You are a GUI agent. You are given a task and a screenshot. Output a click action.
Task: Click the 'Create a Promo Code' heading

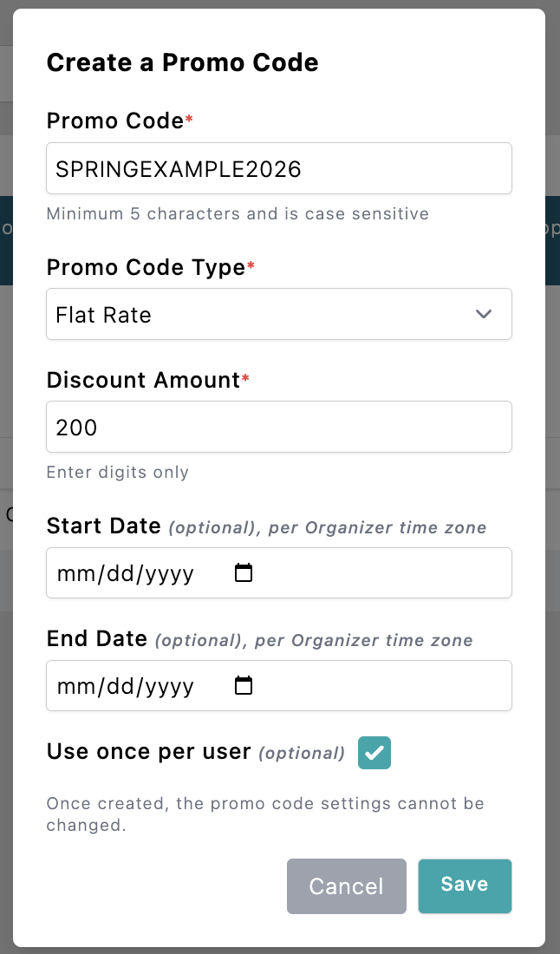pos(182,62)
